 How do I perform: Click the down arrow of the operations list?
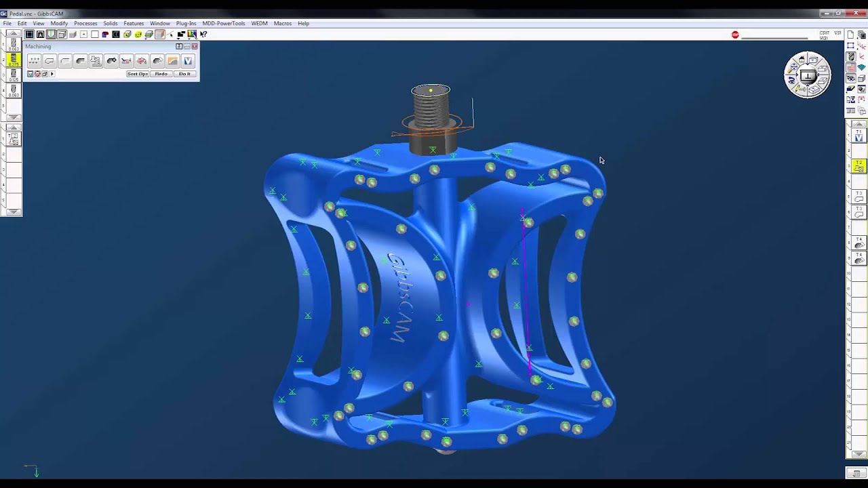coord(859,454)
